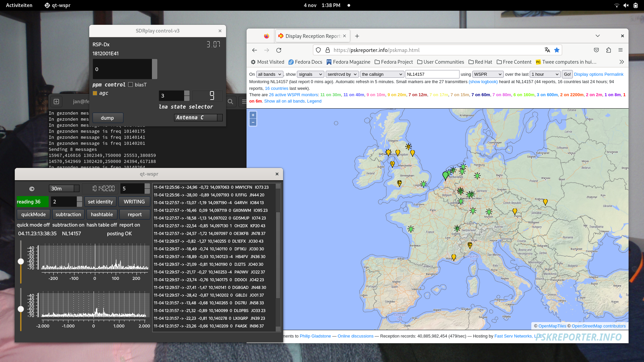
Task: Enable the biasT checkbox
Action: click(x=131, y=85)
